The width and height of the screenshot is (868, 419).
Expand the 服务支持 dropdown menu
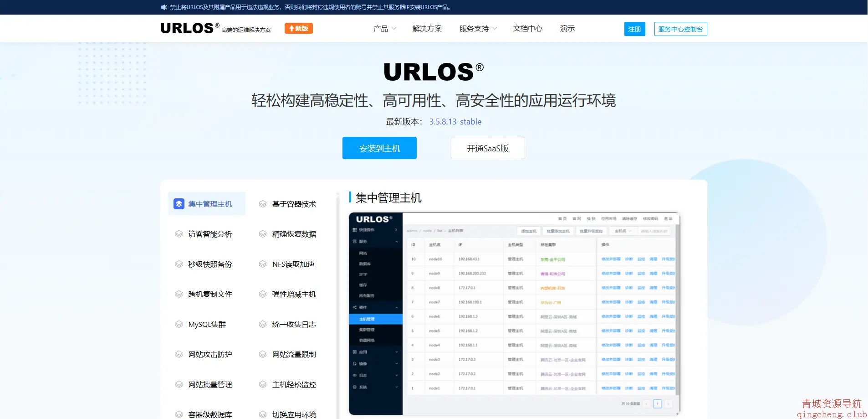478,29
